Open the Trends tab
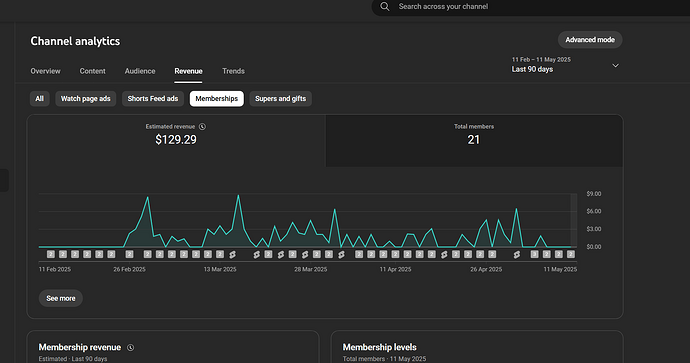 pyautogui.click(x=233, y=71)
